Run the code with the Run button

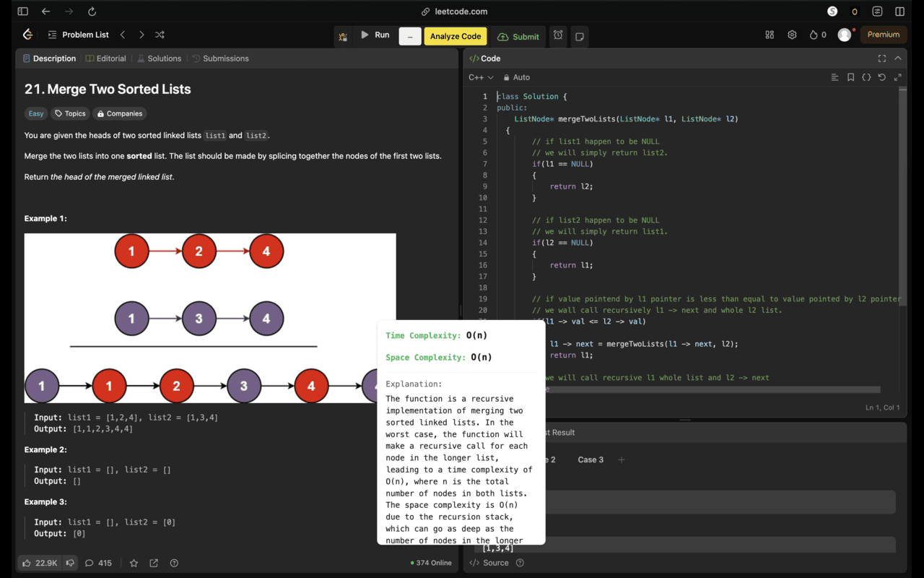[376, 34]
